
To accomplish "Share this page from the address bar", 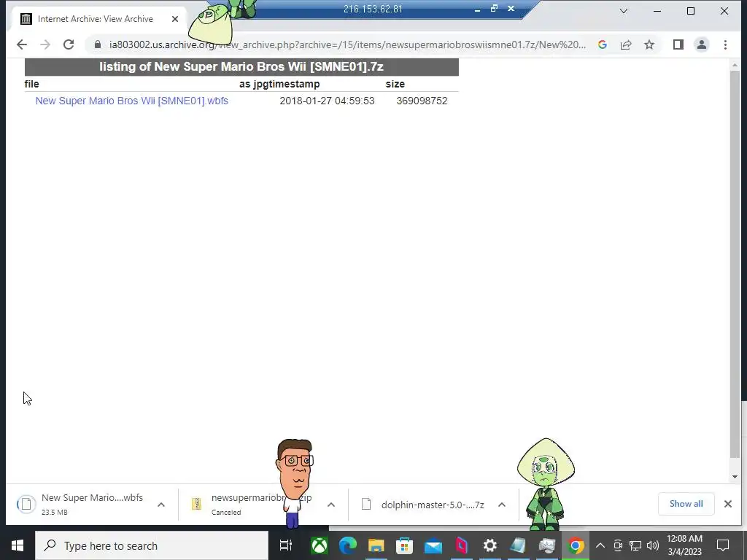I will click(625, 44).
